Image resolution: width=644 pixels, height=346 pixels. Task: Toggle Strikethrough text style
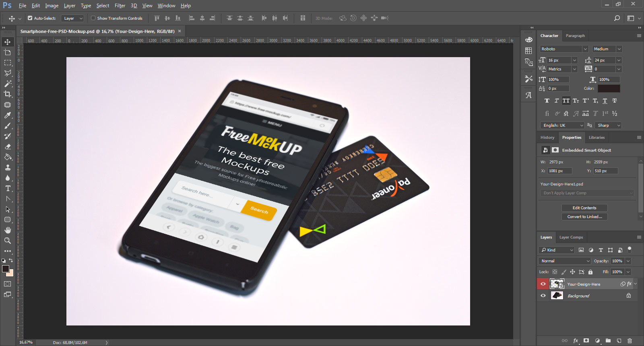point(614,101)
